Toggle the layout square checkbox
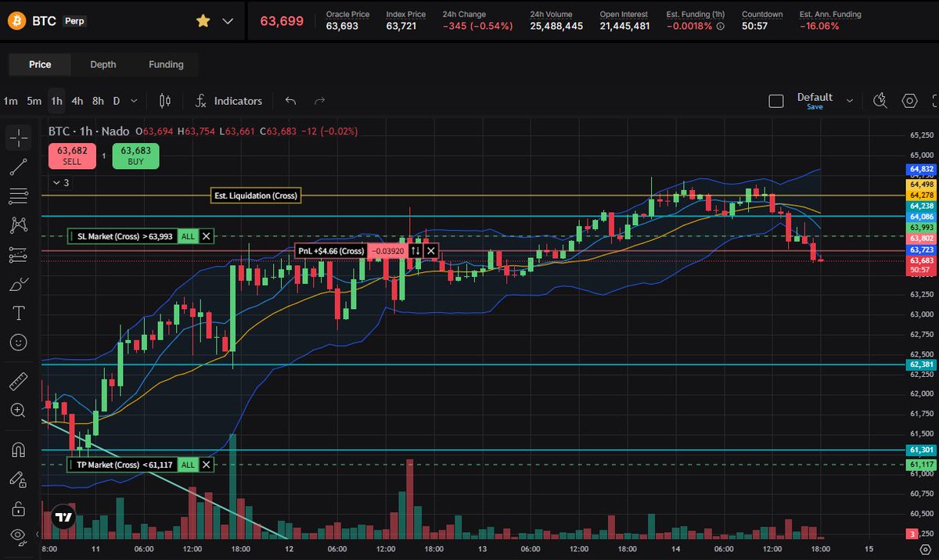 [x=776, y=101]
